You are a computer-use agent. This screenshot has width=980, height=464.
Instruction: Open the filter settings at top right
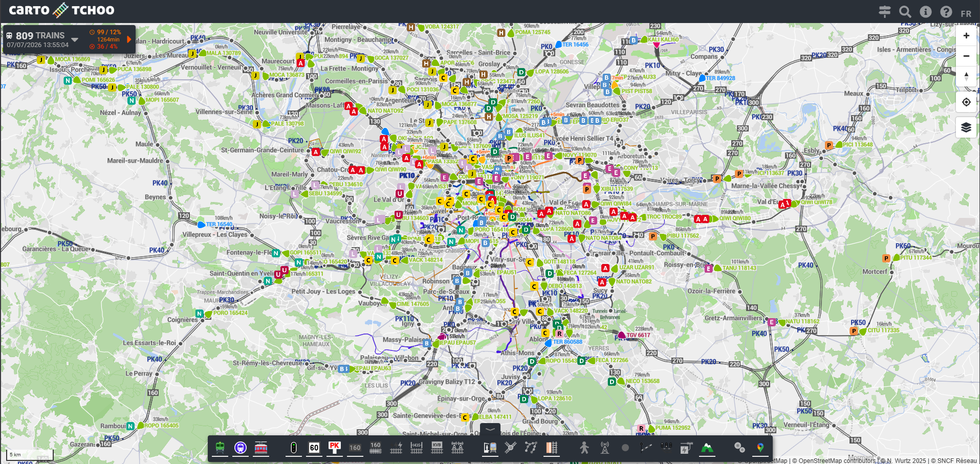[885, 11]
